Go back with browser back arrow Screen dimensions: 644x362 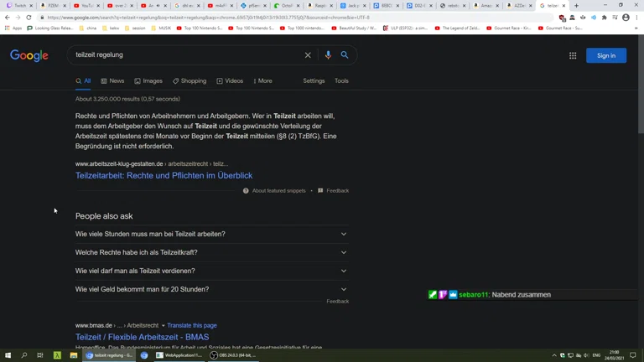pos(8,18)
